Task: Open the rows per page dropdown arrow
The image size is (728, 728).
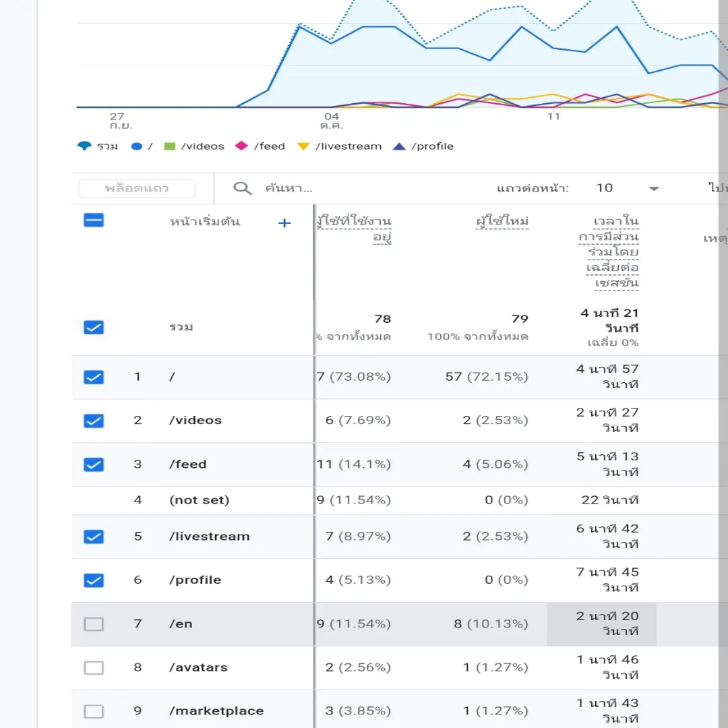Action: [654, 189]
